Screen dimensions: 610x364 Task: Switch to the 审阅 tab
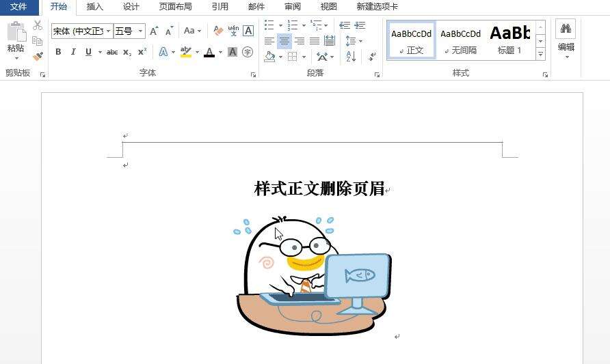pos(293,7)
